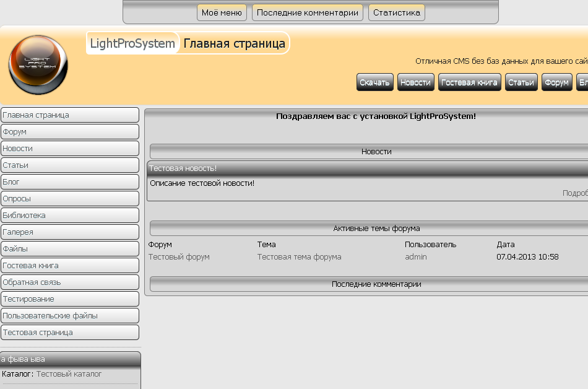The height and width of the screenshot is (389, 588).
Task: Open the Тестовый каталог link
Action: [69, 374]
